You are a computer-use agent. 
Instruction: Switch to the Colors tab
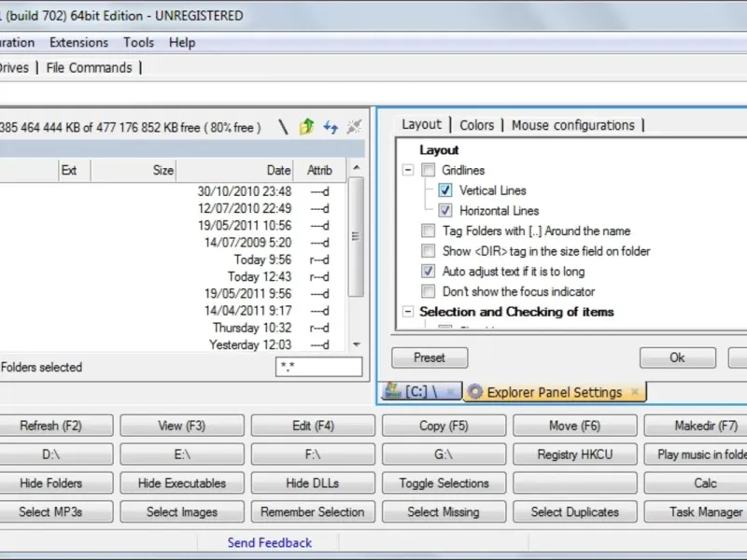[476, 125]
